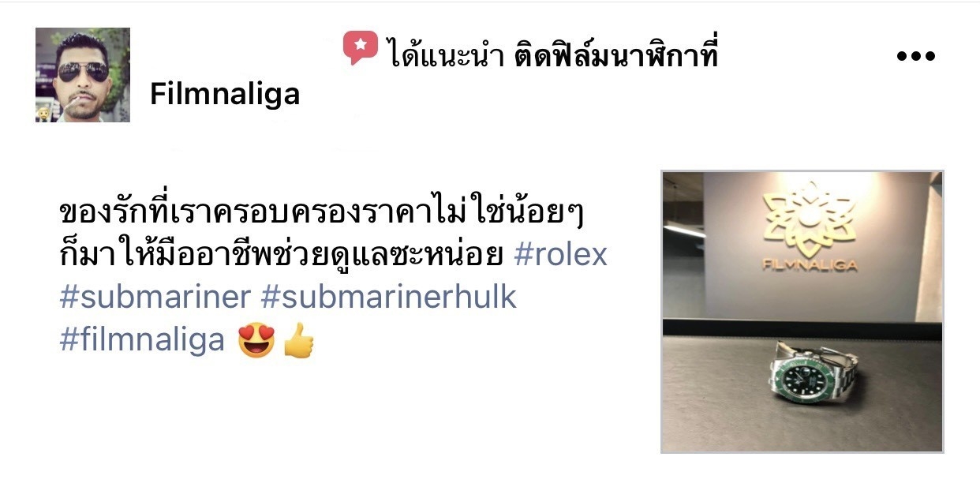
Task: Open the #rolex hashtag
Action: pyautogui.click(x=560, y=255)
